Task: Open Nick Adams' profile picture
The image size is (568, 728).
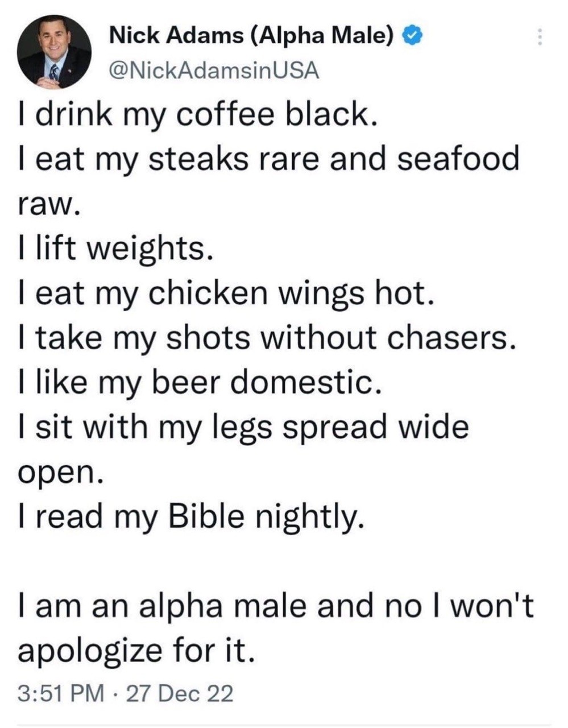Action: coord(54,52)
